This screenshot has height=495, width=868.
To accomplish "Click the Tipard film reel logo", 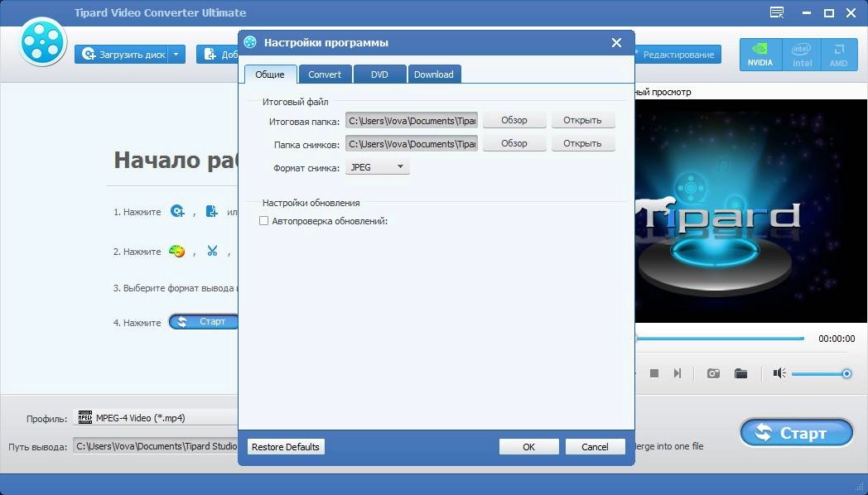I will pos(42,42).
